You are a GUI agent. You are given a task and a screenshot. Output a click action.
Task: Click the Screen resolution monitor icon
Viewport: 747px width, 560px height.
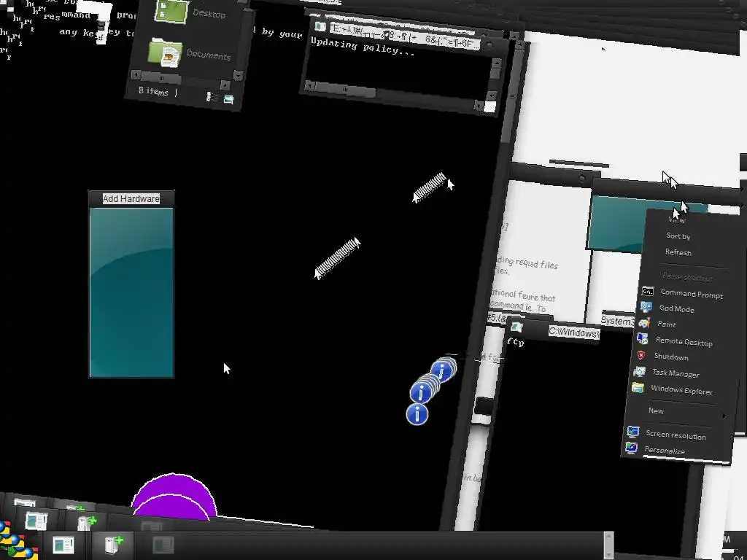[x=632, y=432]
